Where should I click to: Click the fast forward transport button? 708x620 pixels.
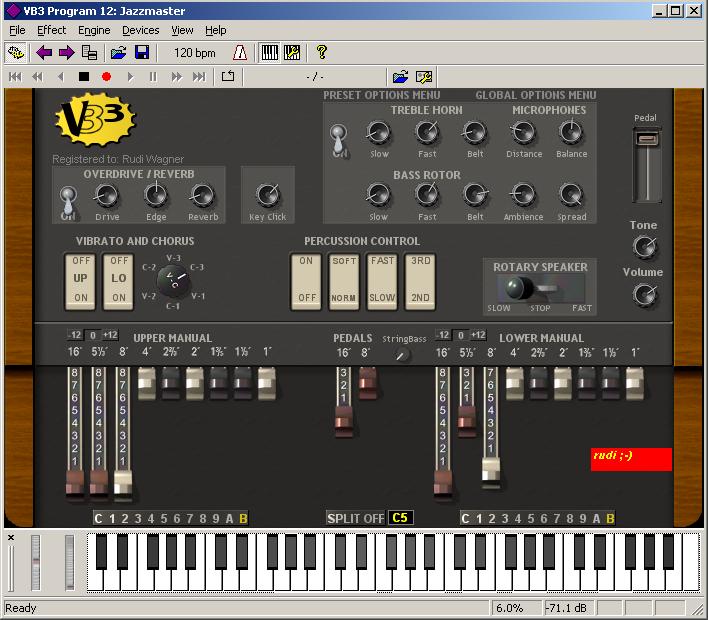click(177, 77)
